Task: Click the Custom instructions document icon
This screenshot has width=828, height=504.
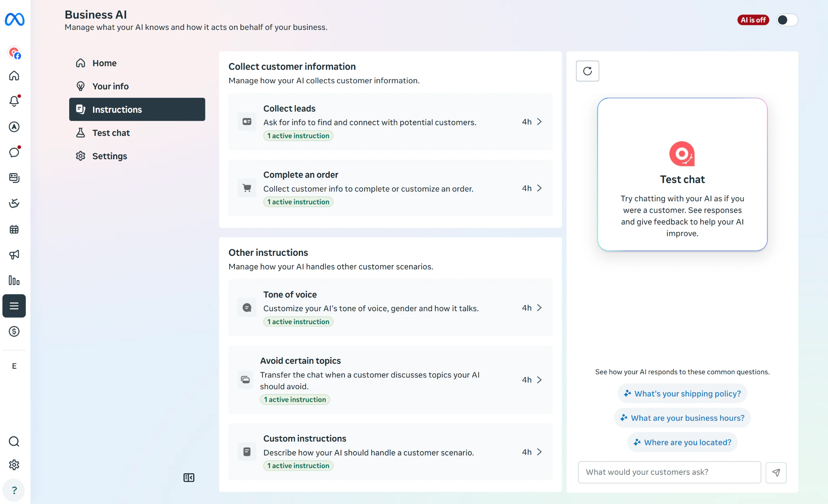Action: click(x=247, y=452)
